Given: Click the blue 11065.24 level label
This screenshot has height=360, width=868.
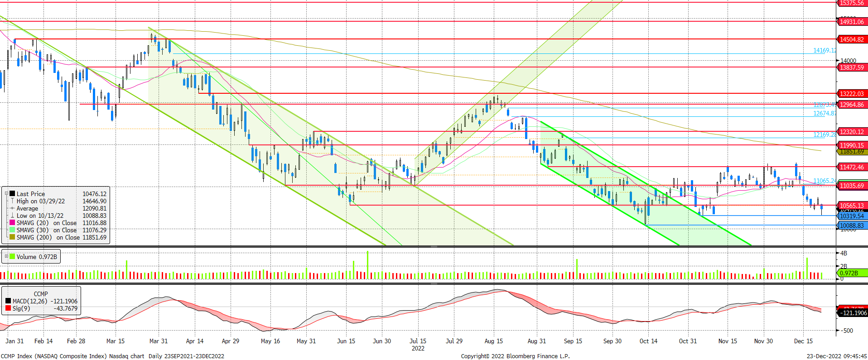Looking at the screenshot, I should (x=825, y=181).
